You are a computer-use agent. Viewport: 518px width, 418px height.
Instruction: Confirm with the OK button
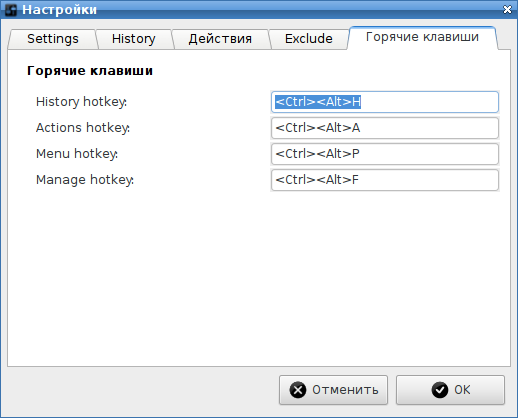(x=450, y=390)
